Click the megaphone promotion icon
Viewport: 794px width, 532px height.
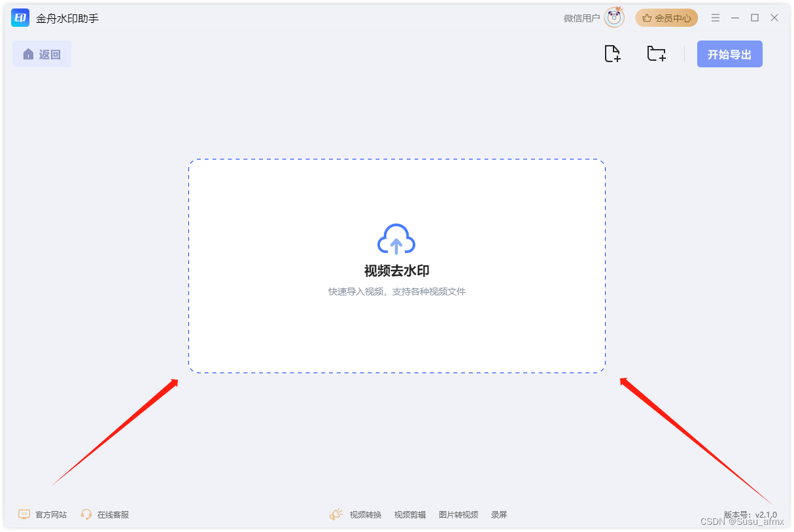point(336,514)
